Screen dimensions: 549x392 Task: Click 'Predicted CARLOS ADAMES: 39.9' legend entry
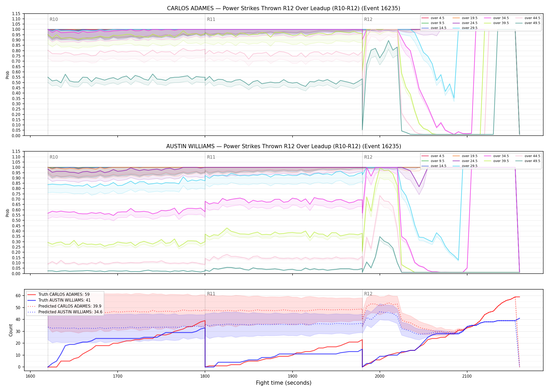pos(70,306)
